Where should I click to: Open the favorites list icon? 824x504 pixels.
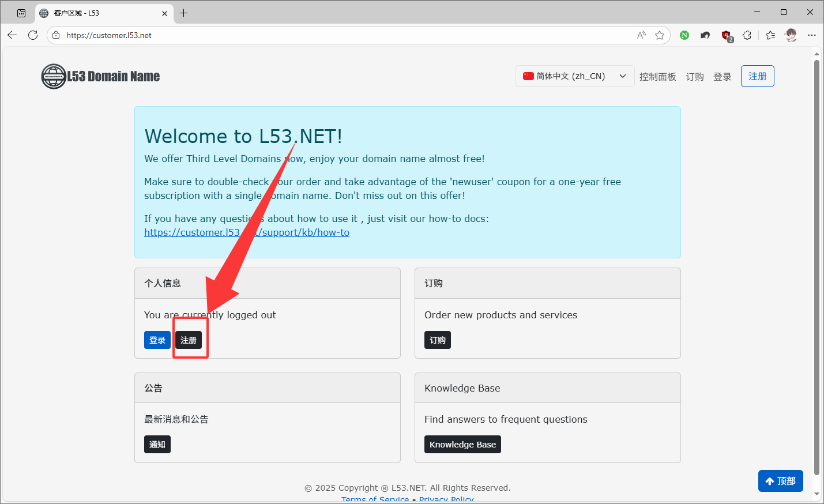tap(770, 35)
